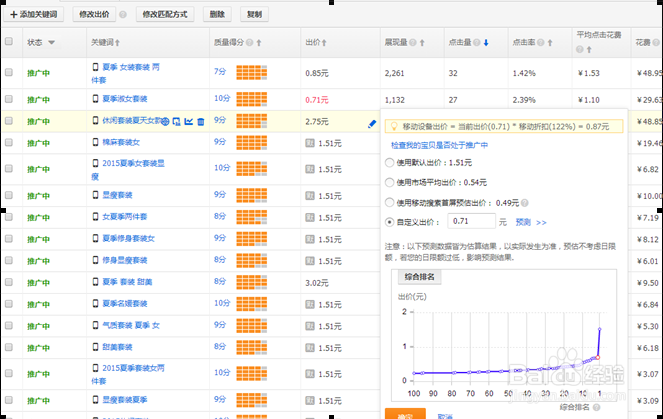Viewport: 663px width, 419px height.
Task: Sort by 展现量 column arrow
Action: (422, 43)
